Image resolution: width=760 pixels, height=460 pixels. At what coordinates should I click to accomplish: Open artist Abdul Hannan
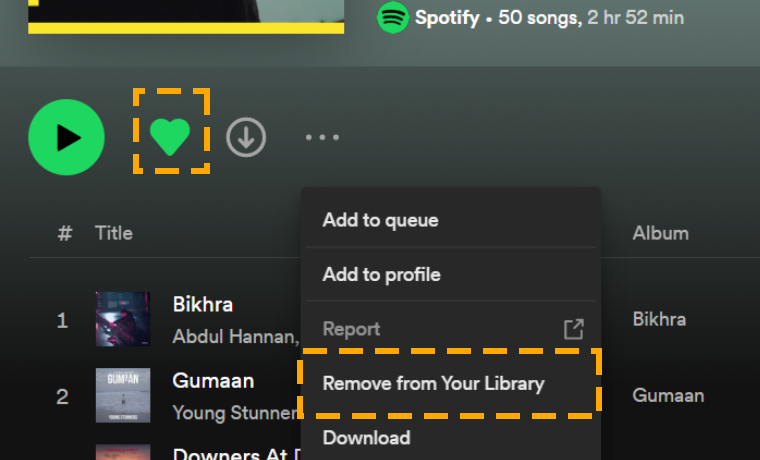(236, 336)
